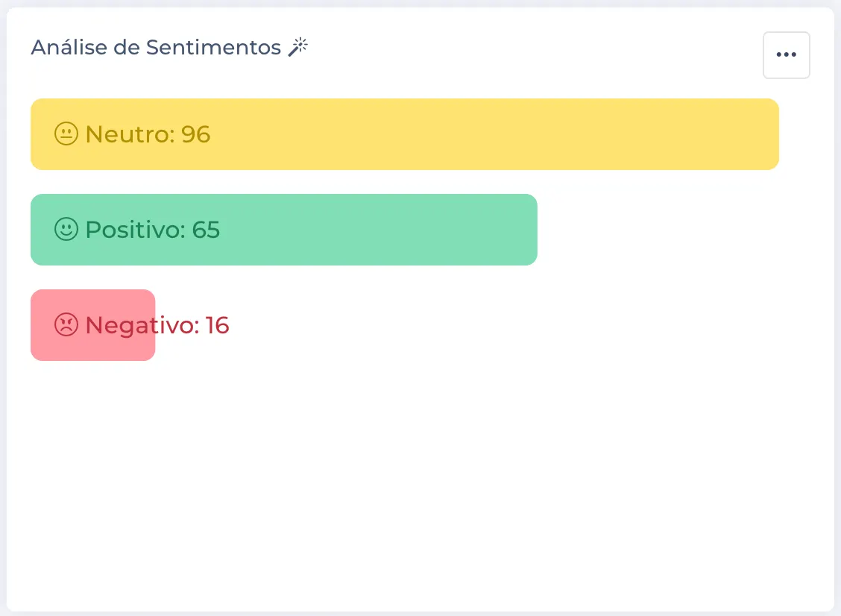Click the far right end of the green bar
The width and height of the screenshot is (841, 616).
526,230
